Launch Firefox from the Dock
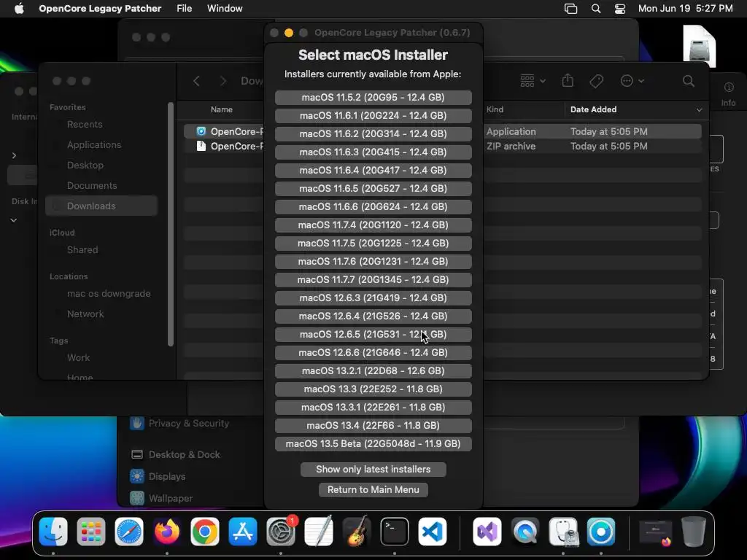Viewport: 747px width, 560px height. coord(167,532)
